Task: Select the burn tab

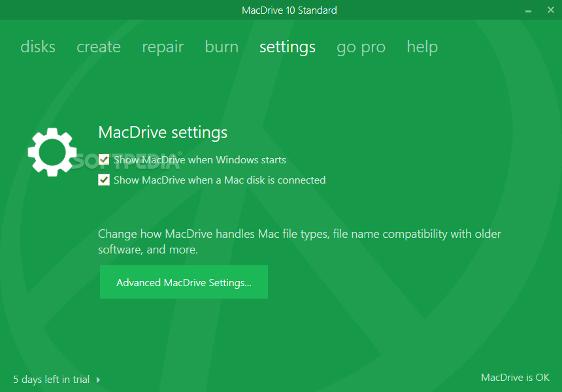Action: click(222, 47)
